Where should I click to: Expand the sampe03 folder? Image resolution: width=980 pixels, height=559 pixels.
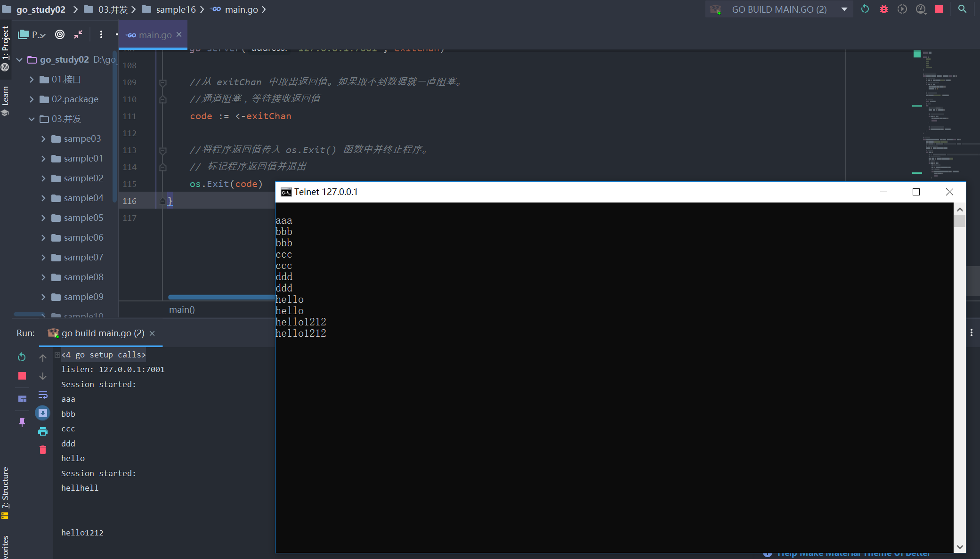pos(43,139)
